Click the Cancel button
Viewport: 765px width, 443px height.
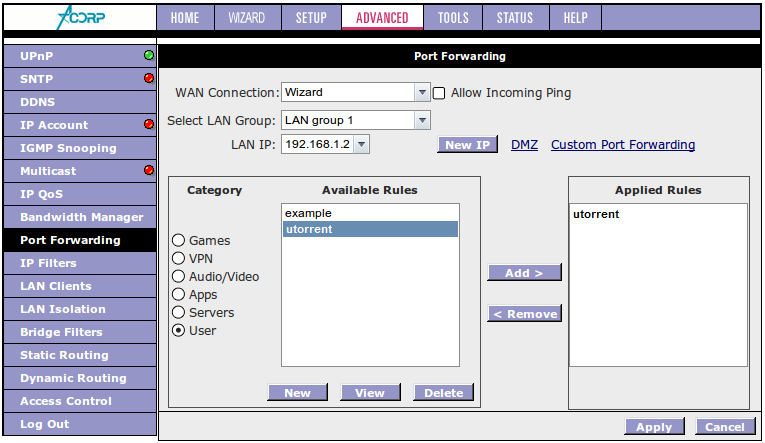pyautogui.click(x=725, y=427)
